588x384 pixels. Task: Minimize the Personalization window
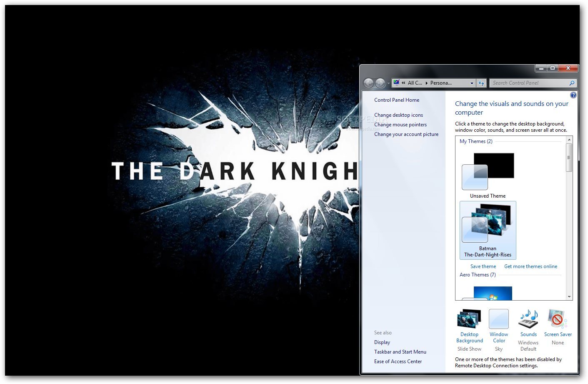point(541,68)
